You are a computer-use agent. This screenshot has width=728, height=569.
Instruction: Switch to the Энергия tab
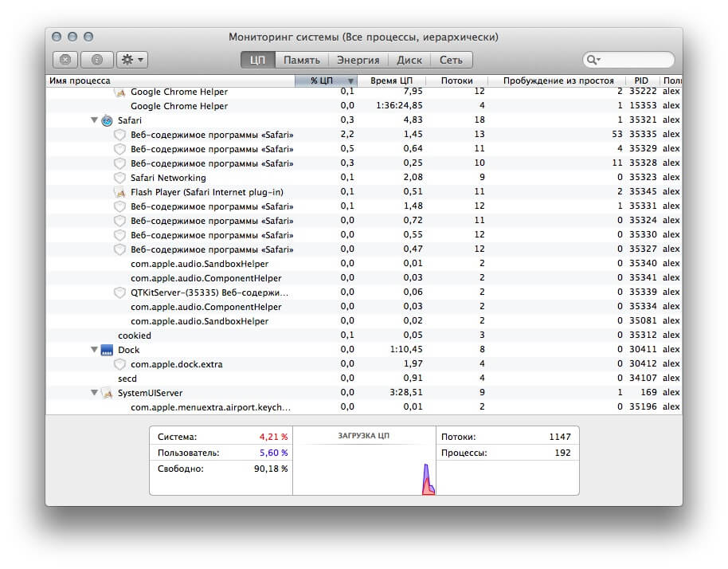tap(358, 60)
